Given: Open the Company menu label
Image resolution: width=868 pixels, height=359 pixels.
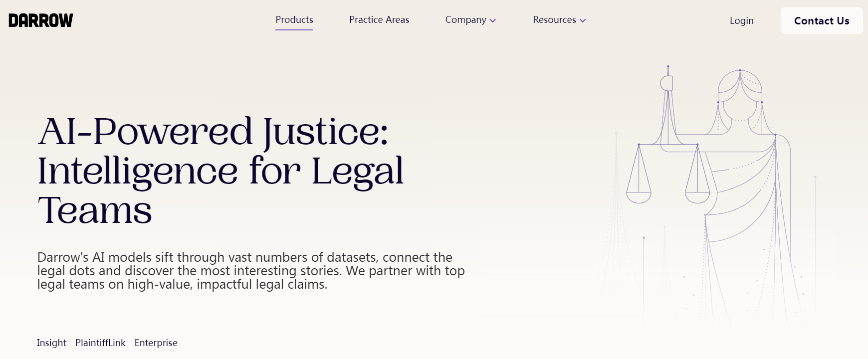Looking at the screenshot, I should pyautogui.click(x=465, y=20).
